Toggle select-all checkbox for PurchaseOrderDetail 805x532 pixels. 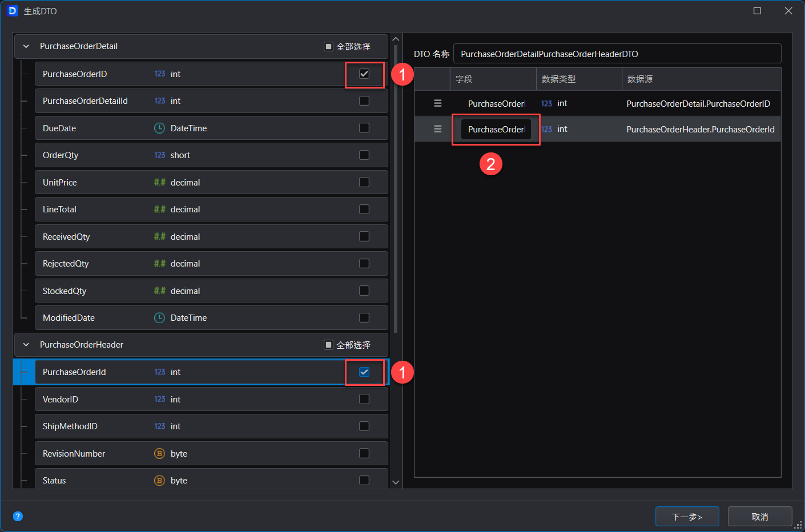pos(328,46)
